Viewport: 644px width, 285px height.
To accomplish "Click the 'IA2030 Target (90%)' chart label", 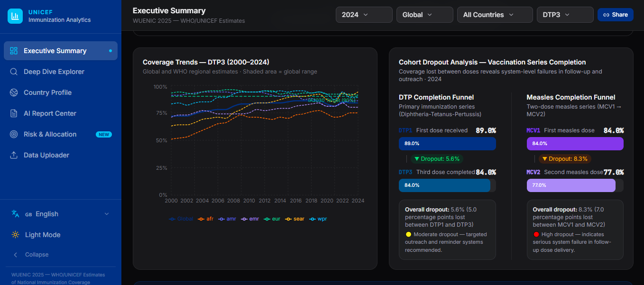I will pos(331,100).
